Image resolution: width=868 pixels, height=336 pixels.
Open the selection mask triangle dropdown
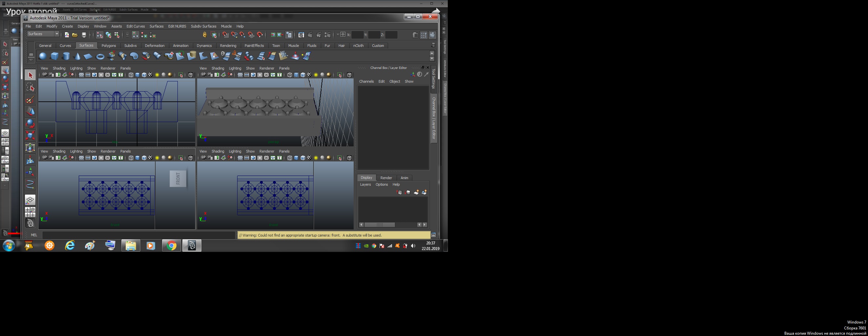click(x=127, y=35)
